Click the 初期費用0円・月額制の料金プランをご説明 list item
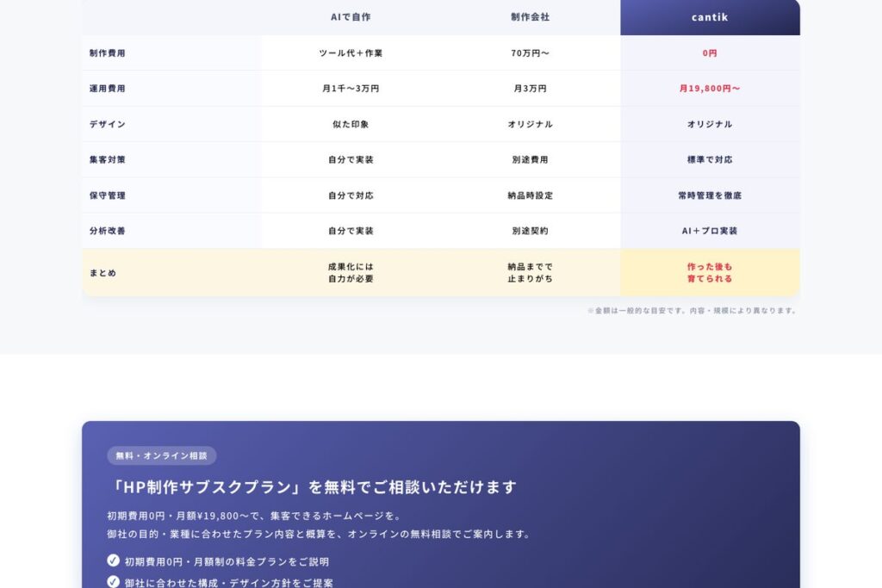This screenshot has height=588, width=882. coord(218,561)
